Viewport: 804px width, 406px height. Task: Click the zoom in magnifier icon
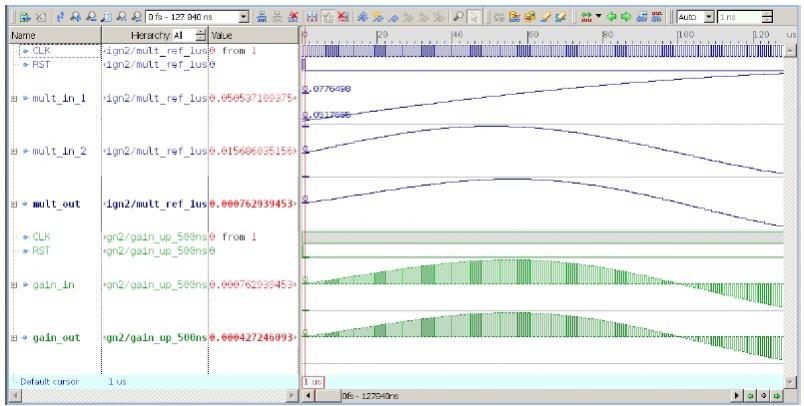(76, 17)
